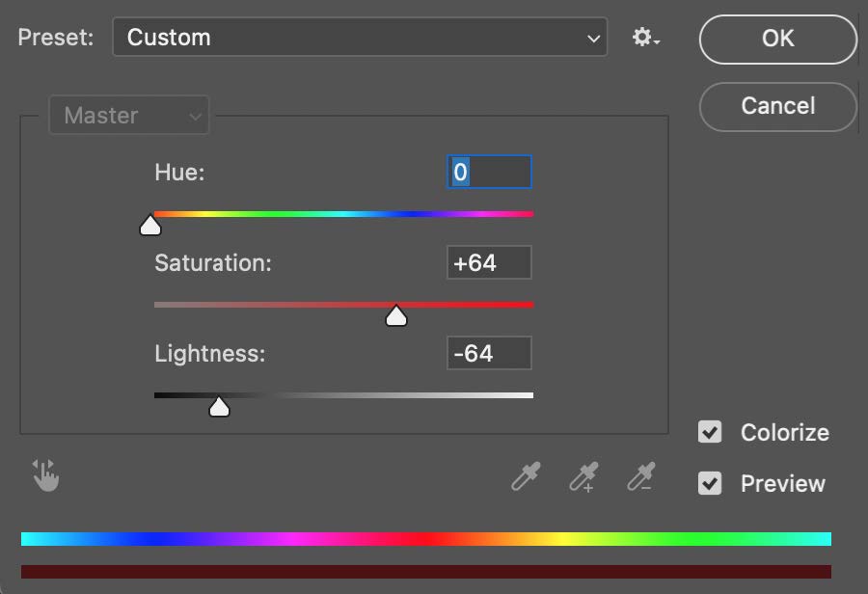Viewport: 868px width, 594px height.
Task: Click the dark red output color bar
Action: click(426, 571)
